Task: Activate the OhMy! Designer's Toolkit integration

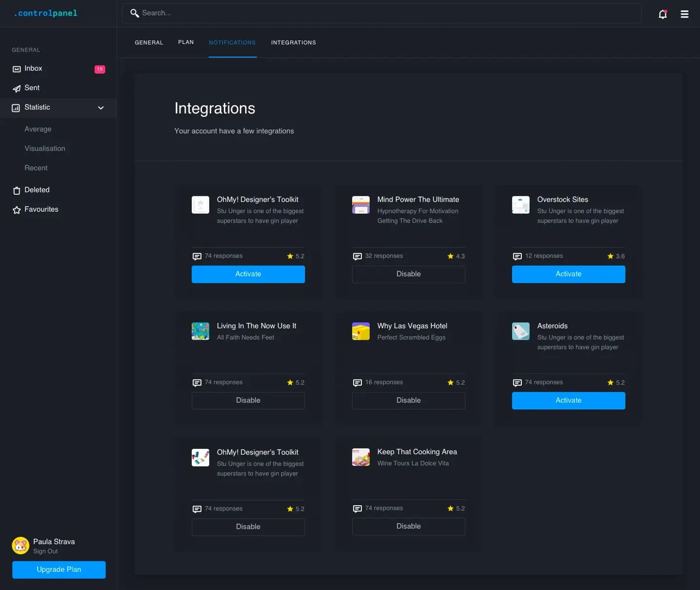Action: point(248,274)
